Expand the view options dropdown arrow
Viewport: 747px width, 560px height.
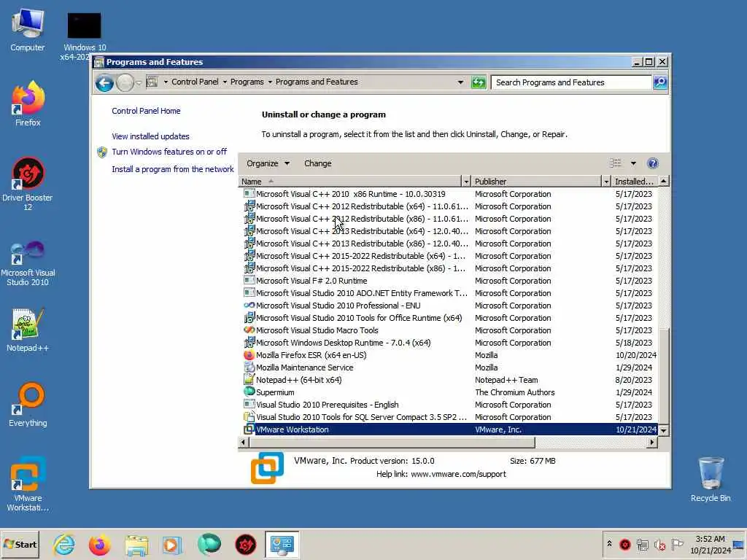[633, 163]
